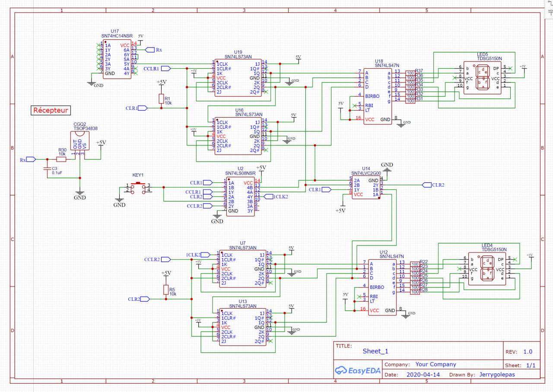This screenshot has width=553, height=392.
Task: Select the U7 SN74LS73AN flip-flop chip
Action: pos(242,268)
